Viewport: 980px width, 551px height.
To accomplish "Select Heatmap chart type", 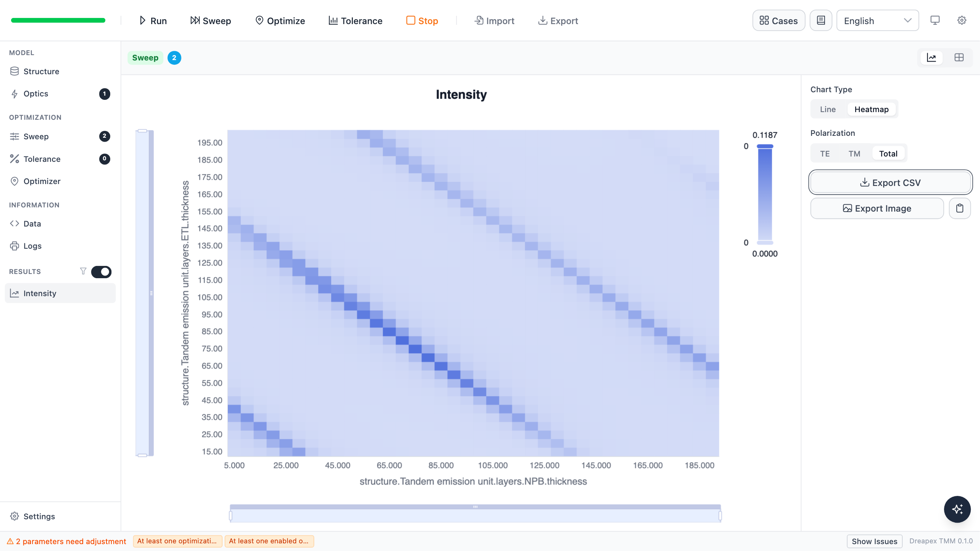I will 871,109.
